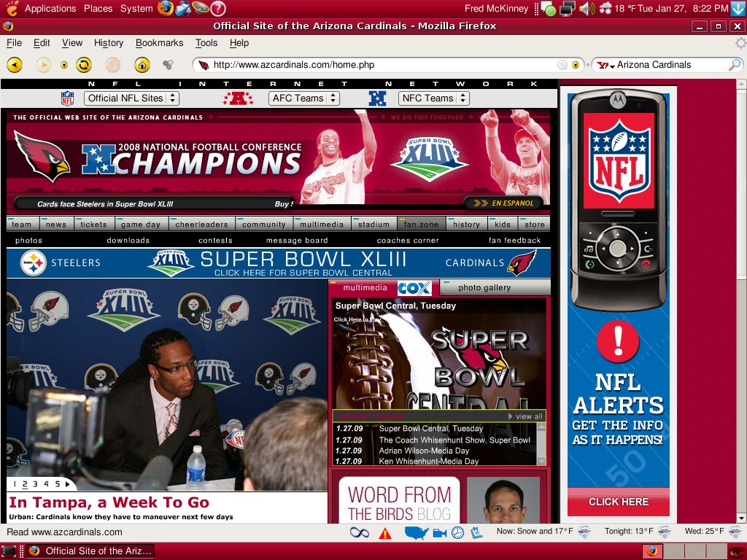Click the clock icon in status bar
This screenshot has height=560, width=747.
pos(457,532)
